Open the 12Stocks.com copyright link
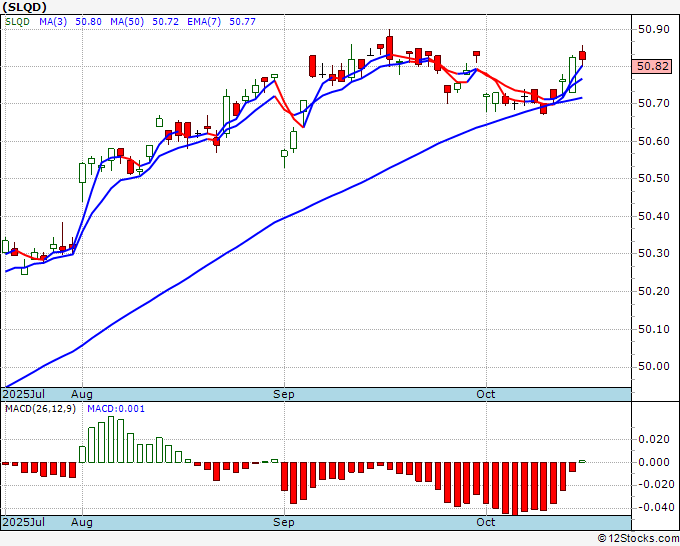The image size is (680, 546). tap(638, 539)
